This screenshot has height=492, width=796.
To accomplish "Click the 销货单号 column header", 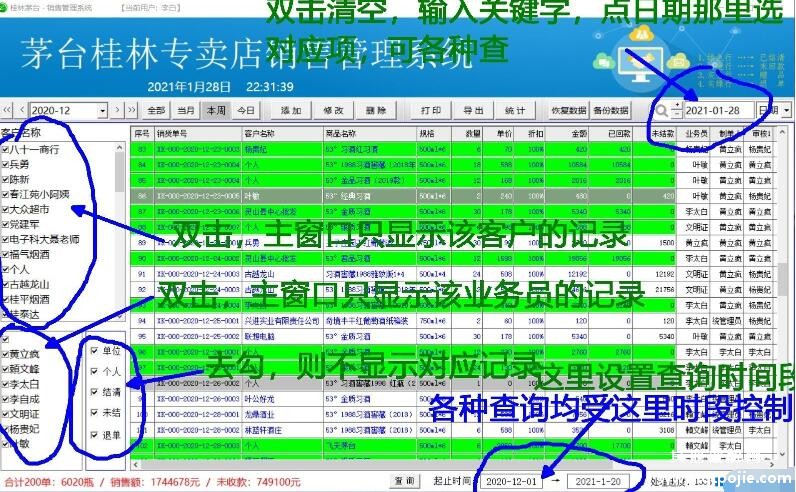I will point(198,134).
